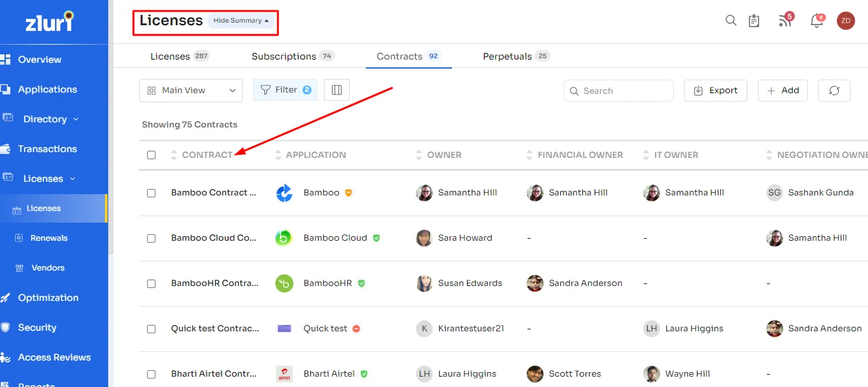Image resolution: width=868 pixels, height=387 pixels.
Task: Select the Contracts tab
Action: [409, 56]
